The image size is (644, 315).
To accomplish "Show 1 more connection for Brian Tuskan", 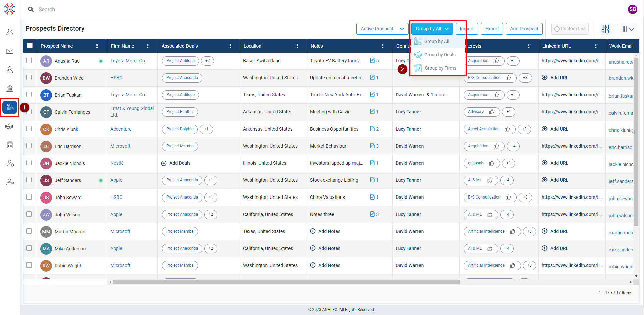I will click(438, 95).
